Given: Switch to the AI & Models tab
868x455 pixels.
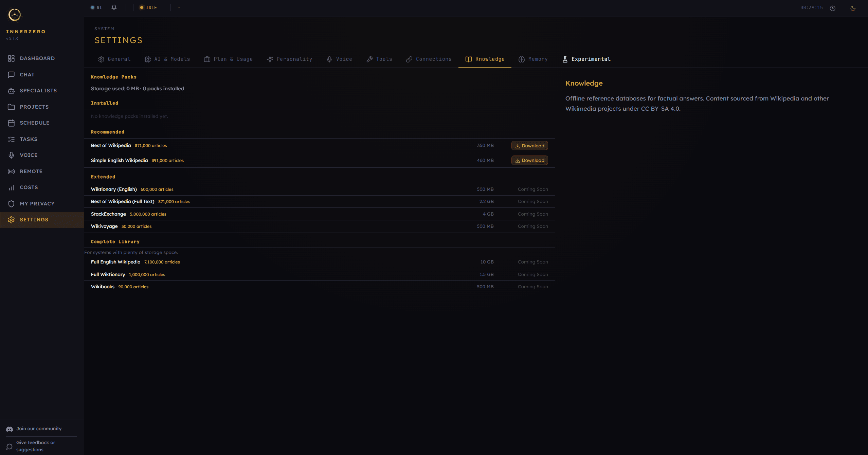Looking at the screenshot, I should click(x=167, y=59).
